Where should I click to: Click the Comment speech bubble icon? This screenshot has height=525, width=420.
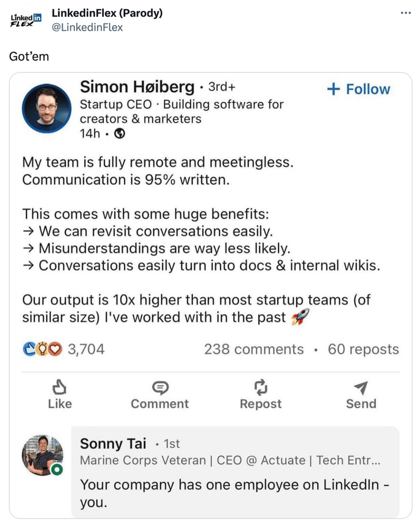(160, 387)
